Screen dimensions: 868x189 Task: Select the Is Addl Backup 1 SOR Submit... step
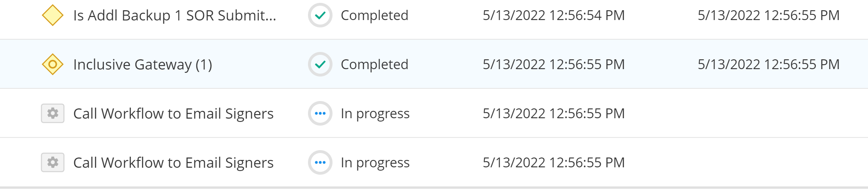coord(175,16)
